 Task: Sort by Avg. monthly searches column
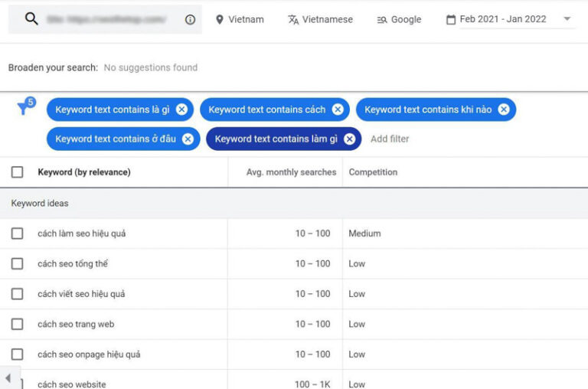[291, 172]
